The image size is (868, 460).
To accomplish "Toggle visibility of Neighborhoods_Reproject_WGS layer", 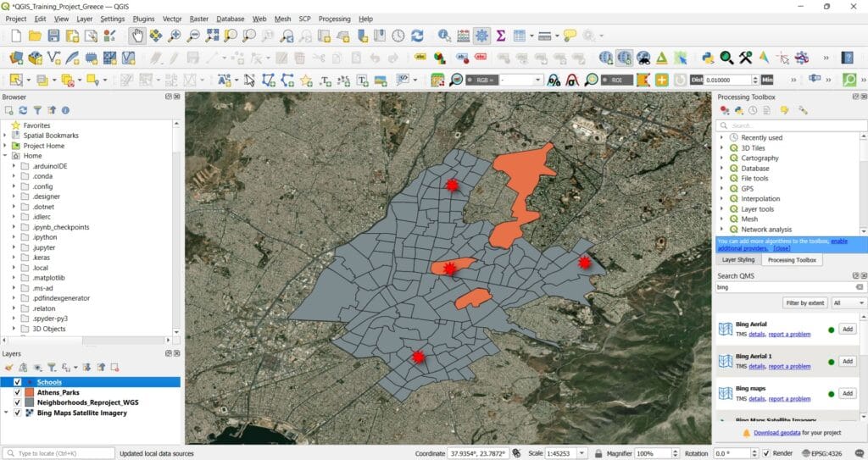I will point(17,402).
